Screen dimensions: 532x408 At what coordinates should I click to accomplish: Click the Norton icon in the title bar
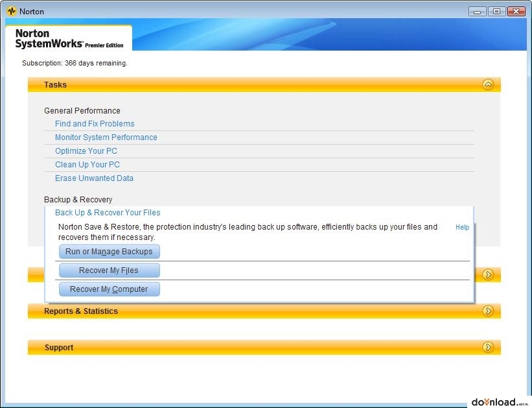point(11,11)
